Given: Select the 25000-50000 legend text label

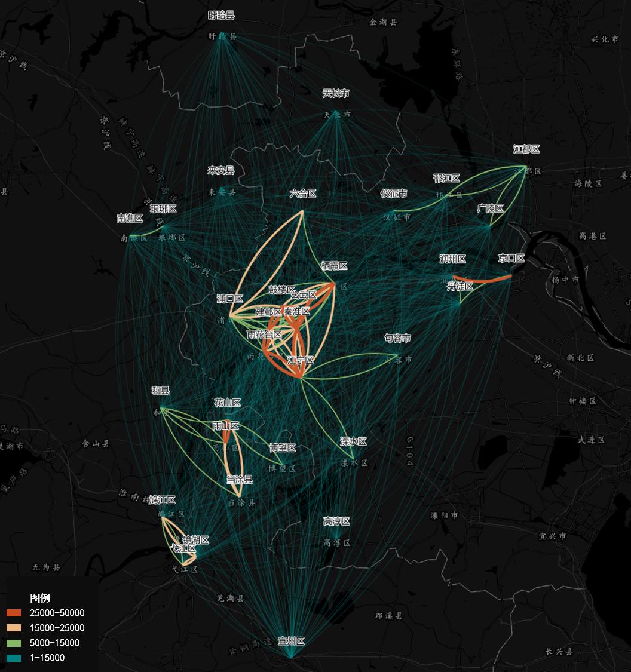Looking at the screenshot, I should coord(57,613).
